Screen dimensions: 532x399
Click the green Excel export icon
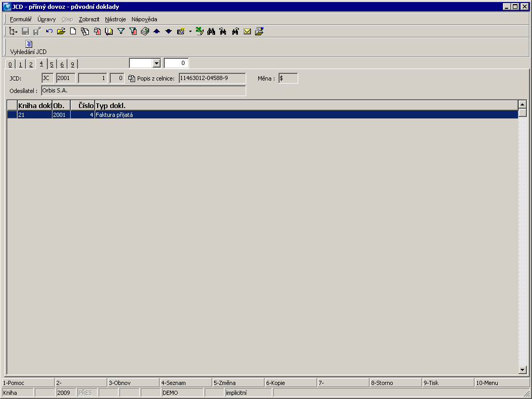pos(199,32)
